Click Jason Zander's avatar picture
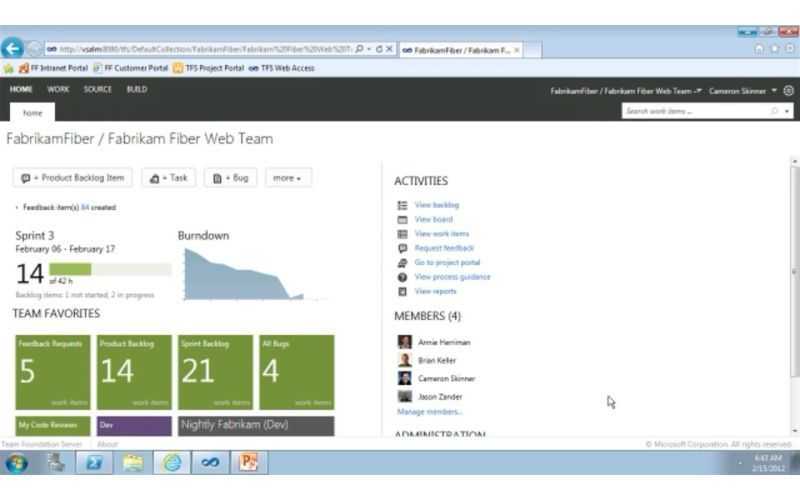The height and width of the screenshot is (500, 800). tap(405, 396)
